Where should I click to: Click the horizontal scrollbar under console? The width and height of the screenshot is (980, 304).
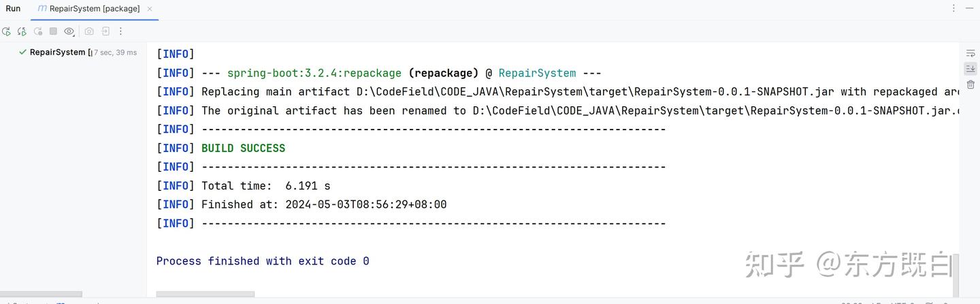pos(205,294)
